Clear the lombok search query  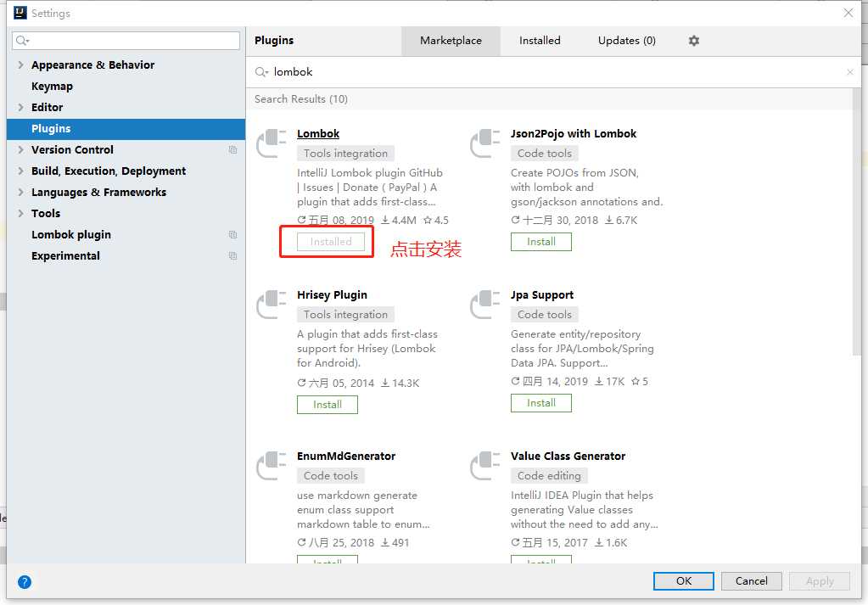coord(849,72)
